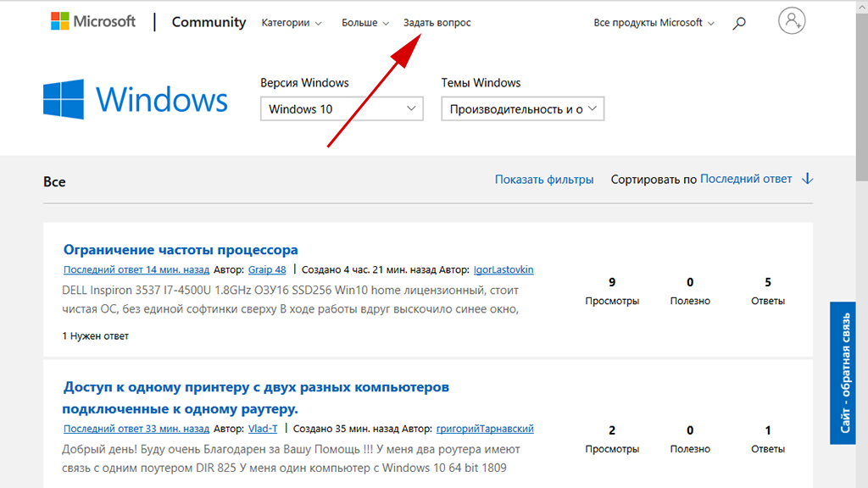Open thread Доступ к одному принтеру
Image resolution: width=868 pixels, height=488 pixels.
pyautogui.click(x=256, y=398)
